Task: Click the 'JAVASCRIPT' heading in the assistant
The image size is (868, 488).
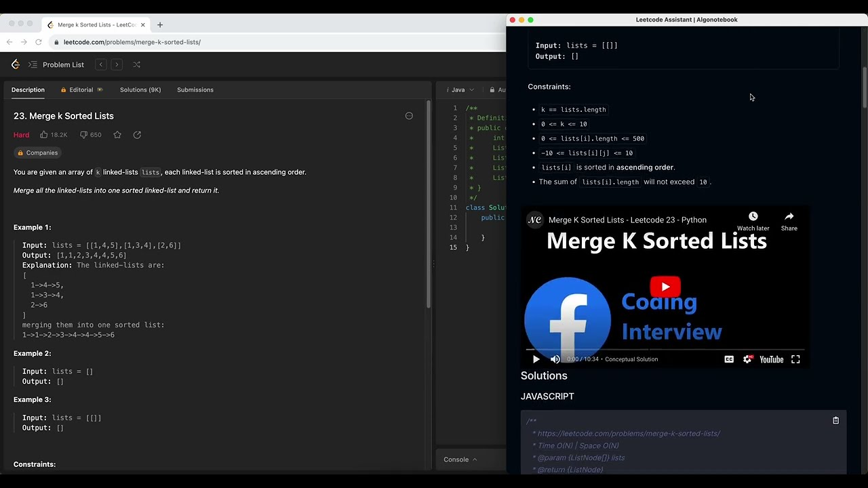Action: (547, 396)
